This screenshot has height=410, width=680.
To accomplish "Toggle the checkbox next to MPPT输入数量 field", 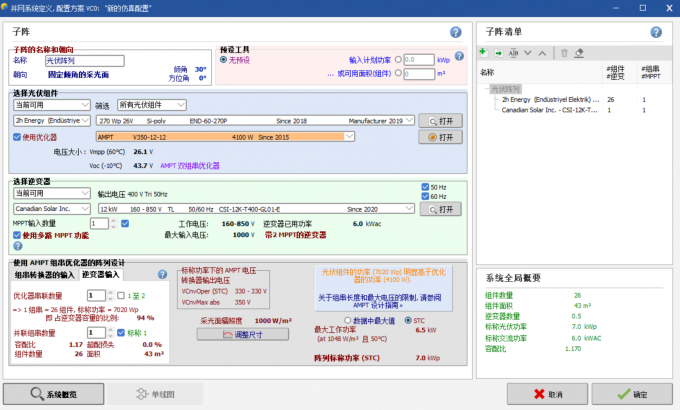I will [x=125, y=223].
